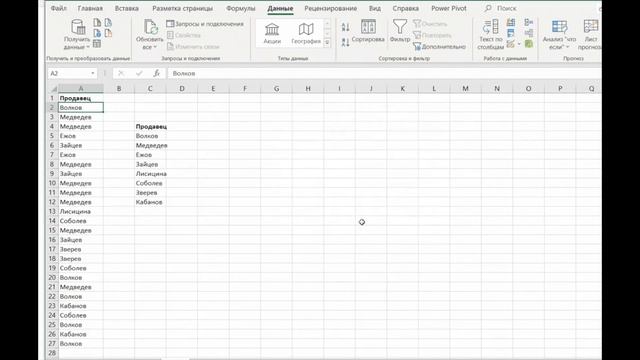640x360 pixels.
Task: Select the Акции data type
Action: point(272,33)
